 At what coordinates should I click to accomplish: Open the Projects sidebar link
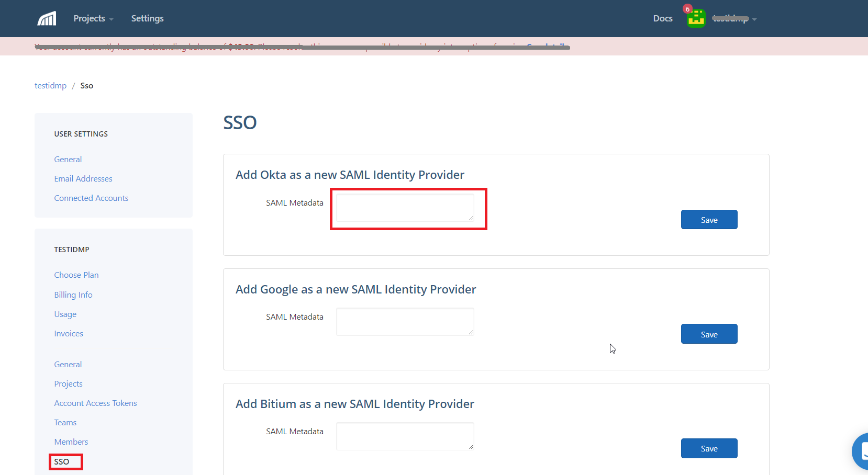(x=69, y=383)
